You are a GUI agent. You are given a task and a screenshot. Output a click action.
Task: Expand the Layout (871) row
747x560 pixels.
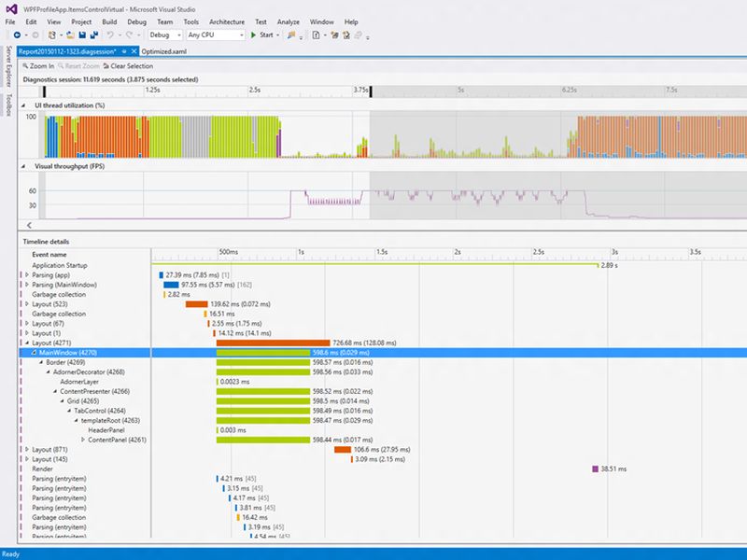coord(27,449)
